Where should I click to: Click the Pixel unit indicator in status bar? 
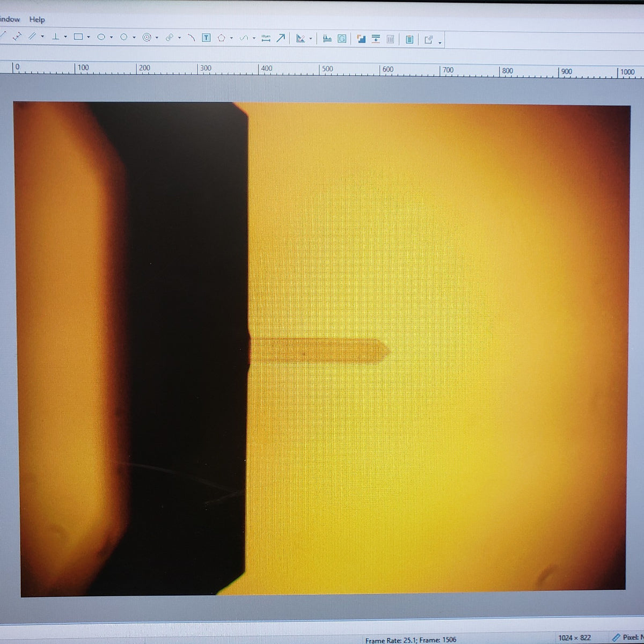tap(629, 637)
